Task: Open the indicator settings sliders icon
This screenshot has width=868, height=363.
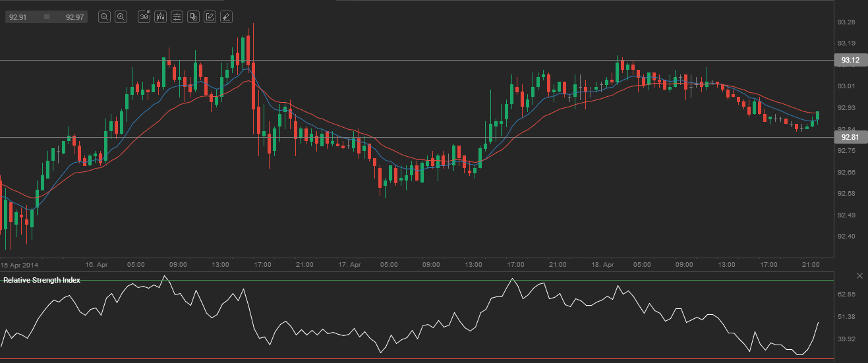Action: [x=177, y=17]
